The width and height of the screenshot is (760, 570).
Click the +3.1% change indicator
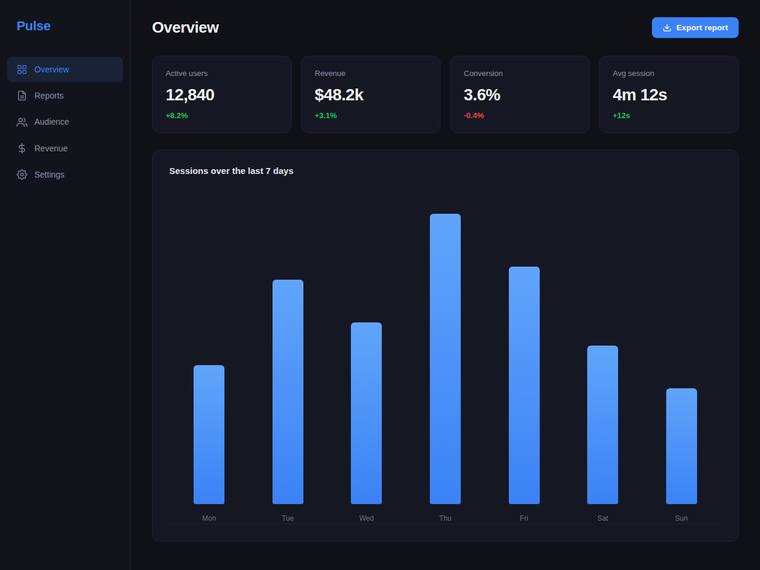coord(326,115)
